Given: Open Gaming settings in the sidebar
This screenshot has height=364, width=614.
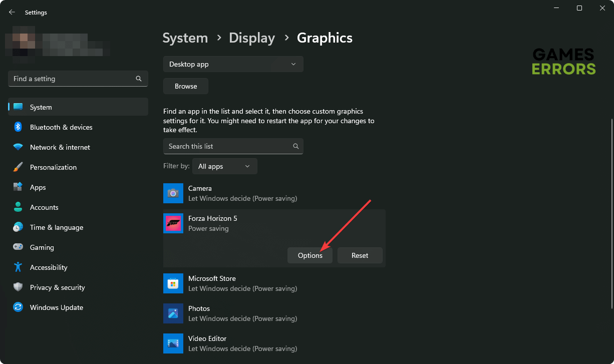Looking at the screenshot, I should [x=42, y=247].
